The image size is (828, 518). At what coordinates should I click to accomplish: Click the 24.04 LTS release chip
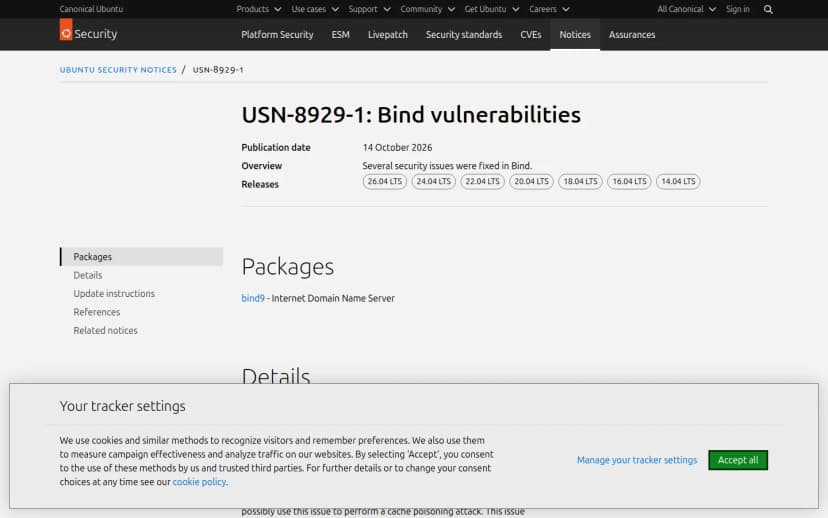click(434, 181)
